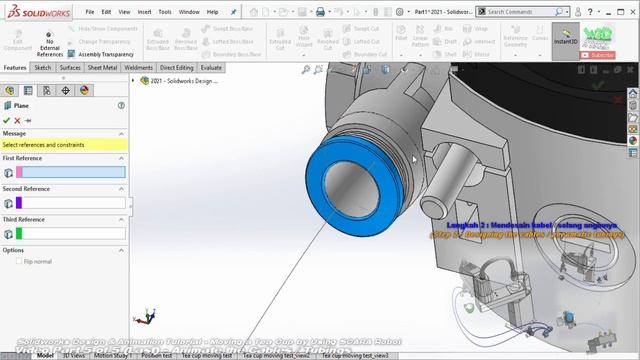Viewport: 640px width, 360px height.
Task: Collapse the First Reference section
Action: (121, 158)
